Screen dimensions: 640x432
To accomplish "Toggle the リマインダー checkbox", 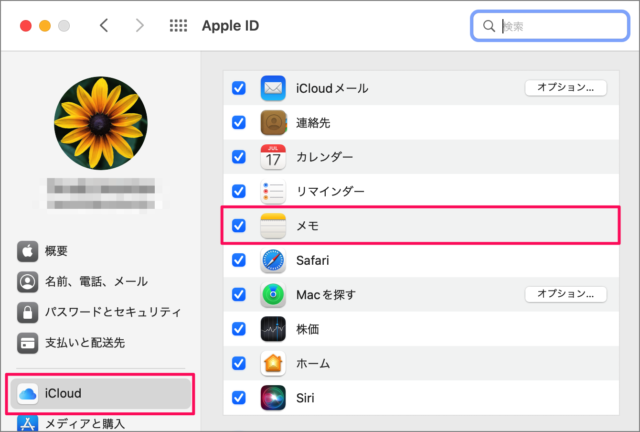I will 239,191.
